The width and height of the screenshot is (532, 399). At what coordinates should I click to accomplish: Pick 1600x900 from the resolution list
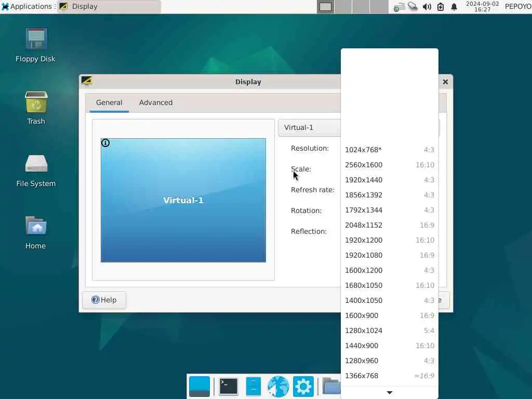(x=390, y=315)
